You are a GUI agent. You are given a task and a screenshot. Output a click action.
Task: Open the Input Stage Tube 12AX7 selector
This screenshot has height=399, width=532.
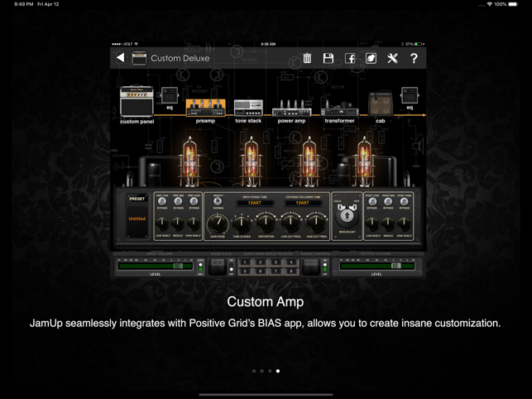point(255,203)
